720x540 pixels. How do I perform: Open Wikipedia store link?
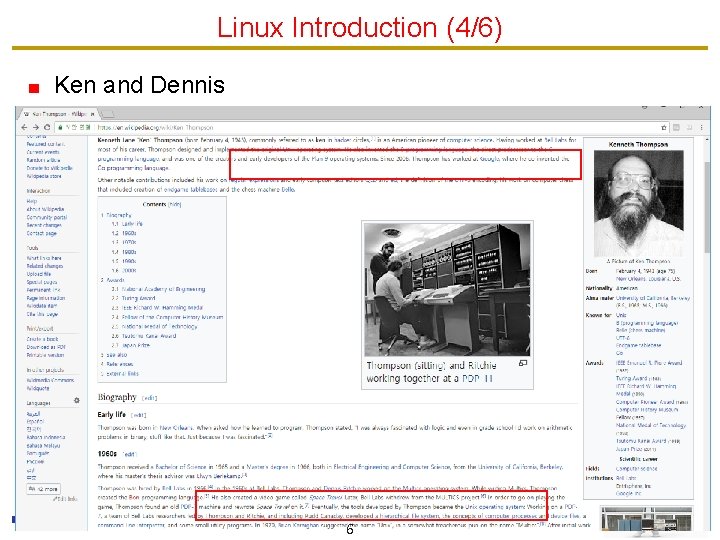coord(44,176)
